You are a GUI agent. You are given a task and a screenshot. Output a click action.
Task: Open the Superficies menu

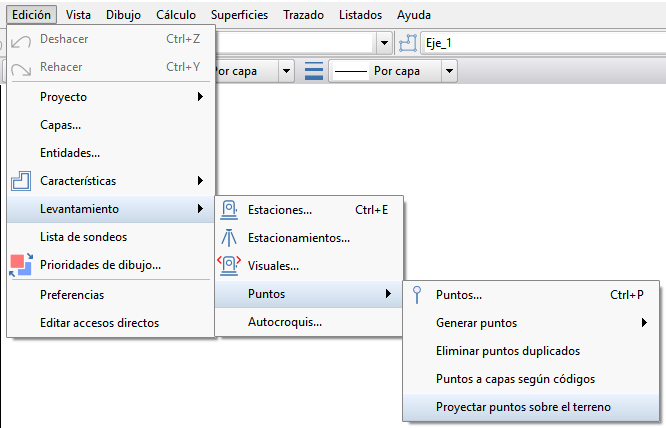pyautogui.click(x=240, y=16)
